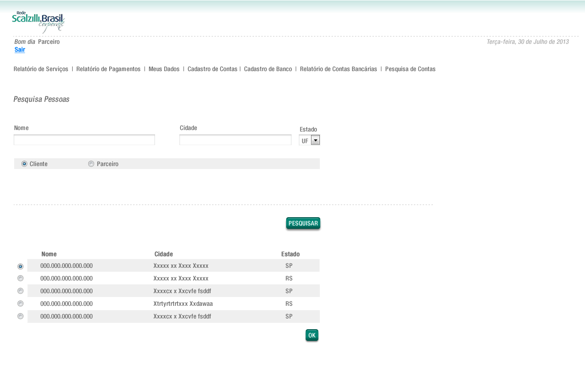Navigate to Cadastro de Banco

(x=268, y=69)
